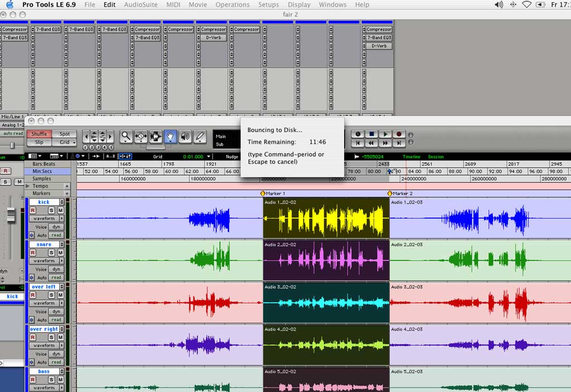The width and height of the screenshot is (571, 392).
Task: Open the kick track view waveform selector
Action: coord(47,219)
